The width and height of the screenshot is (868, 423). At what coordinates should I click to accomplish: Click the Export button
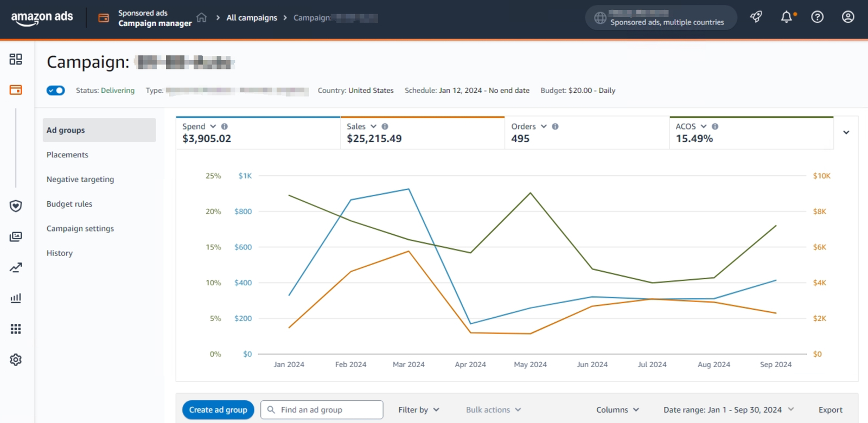pyautogui.click(x=830, y=410)
